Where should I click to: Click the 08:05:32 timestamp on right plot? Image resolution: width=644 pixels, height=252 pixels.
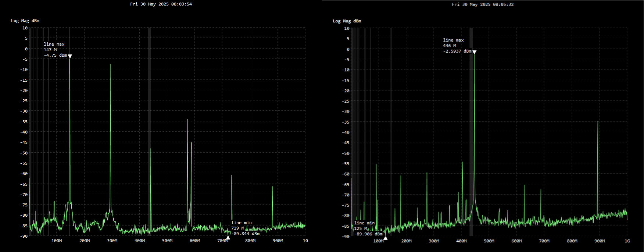(483, 4)
